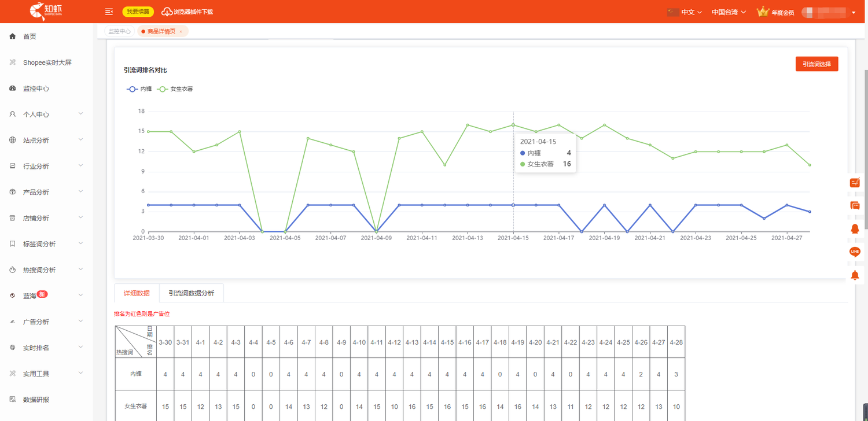
Task: Switch to the 监控中心 page tab
Action: (x=120, y=31)
